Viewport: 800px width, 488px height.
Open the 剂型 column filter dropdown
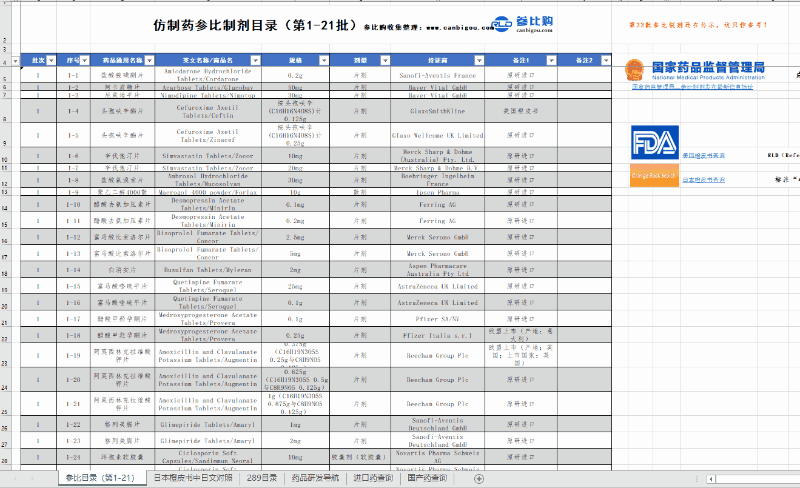[385, 60]
